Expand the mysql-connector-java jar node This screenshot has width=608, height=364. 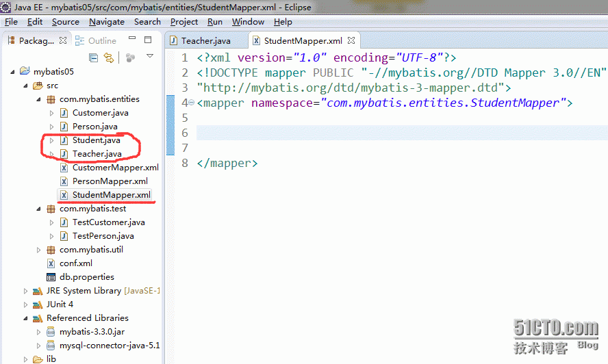click(x=38, y=346)
